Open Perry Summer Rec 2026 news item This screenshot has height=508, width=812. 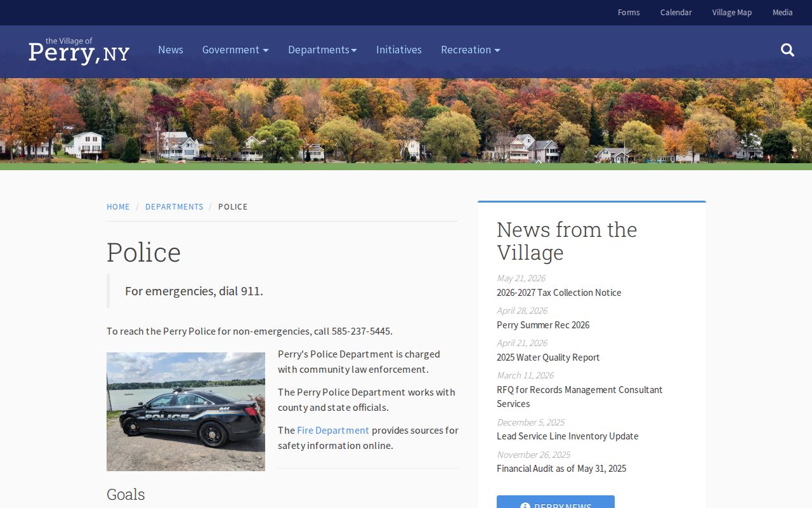coord(543,325)
